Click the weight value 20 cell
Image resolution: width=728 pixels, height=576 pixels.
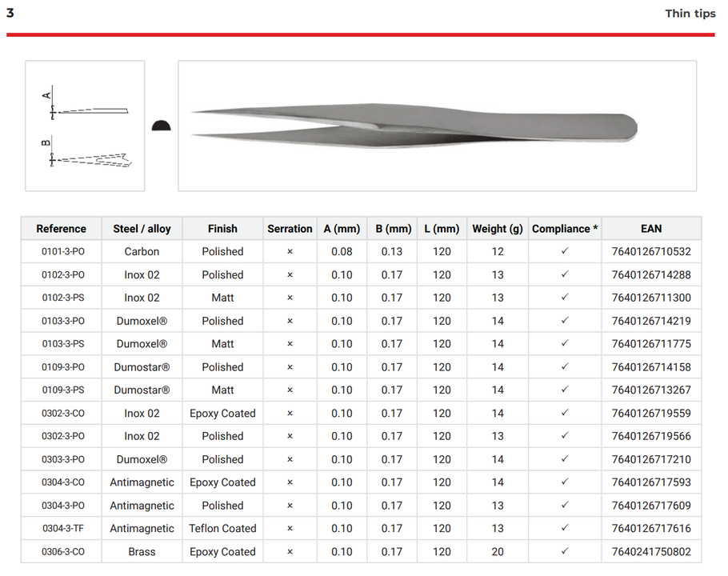point(498,552)
